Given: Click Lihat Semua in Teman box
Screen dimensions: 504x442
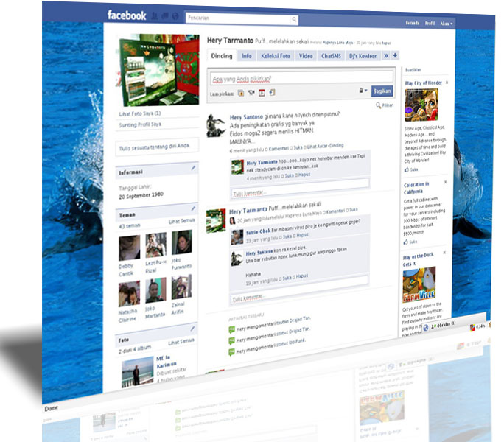Looking at the screenshot, I should (181, 221).
